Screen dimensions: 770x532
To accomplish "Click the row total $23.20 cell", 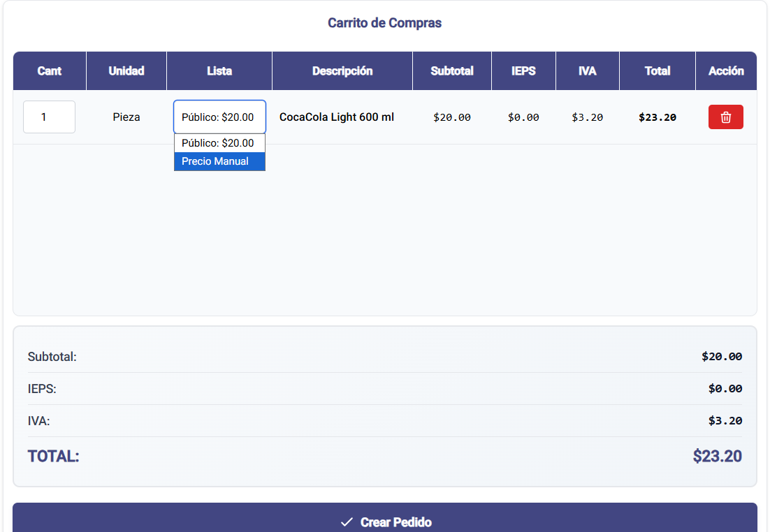I will 658,117.
